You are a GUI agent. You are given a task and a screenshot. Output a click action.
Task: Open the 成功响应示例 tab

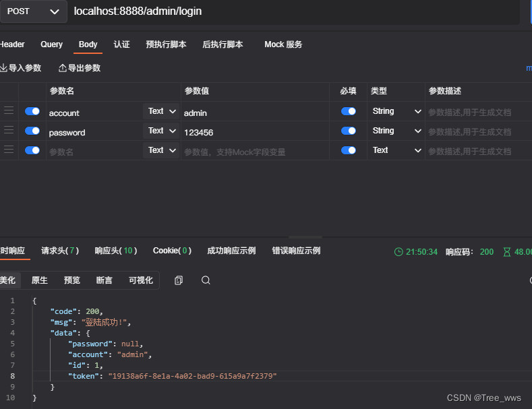pyautogui.click(x=231, y=251)
